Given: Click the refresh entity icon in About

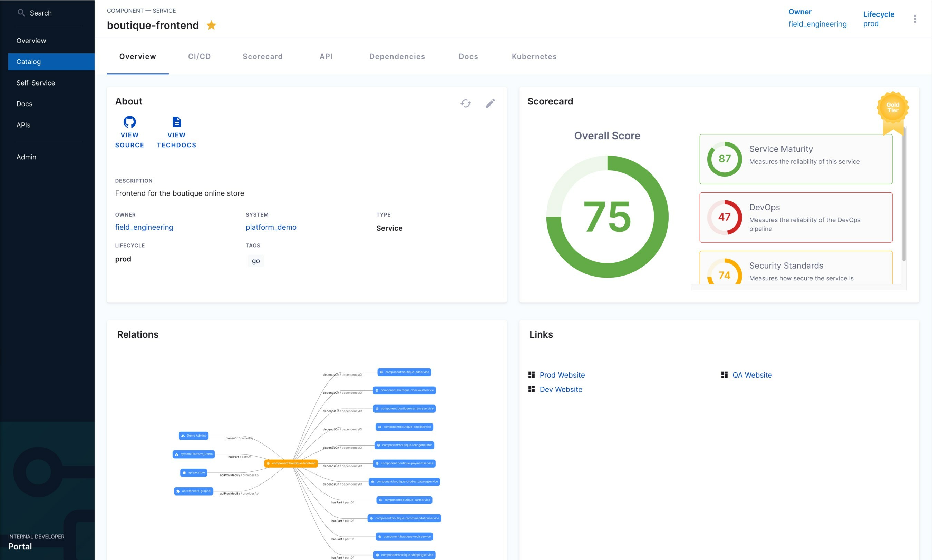Looking at the screenshot, I should pos(466,103).
